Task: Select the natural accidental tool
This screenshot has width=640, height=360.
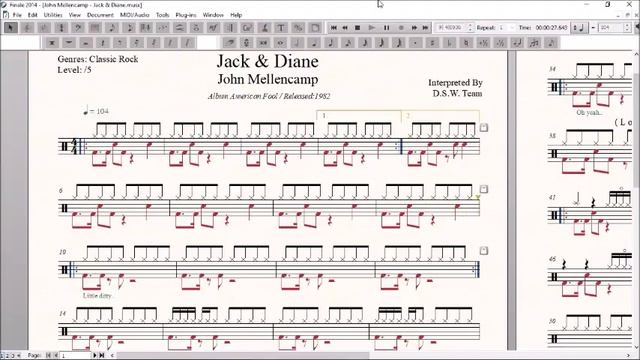Action: pyautogui.click(x=467, y=42)
